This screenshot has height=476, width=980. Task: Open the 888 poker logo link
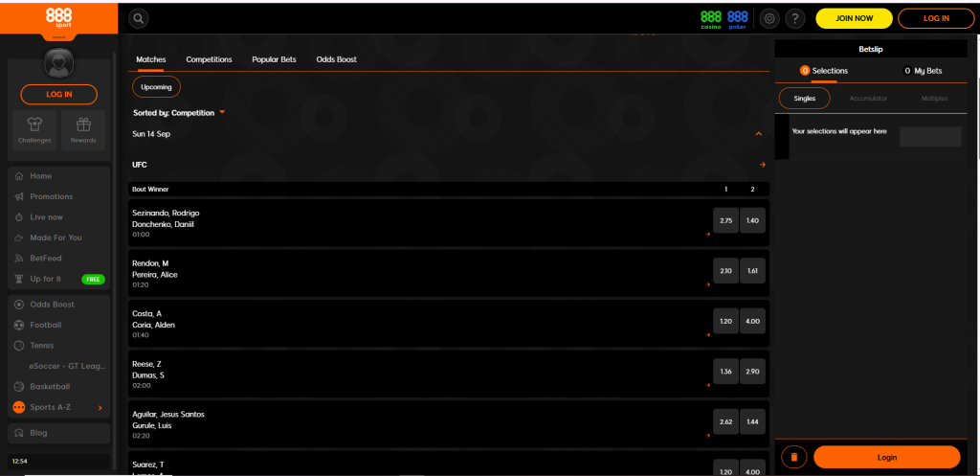pyautogui.click(x=738, y=18)
